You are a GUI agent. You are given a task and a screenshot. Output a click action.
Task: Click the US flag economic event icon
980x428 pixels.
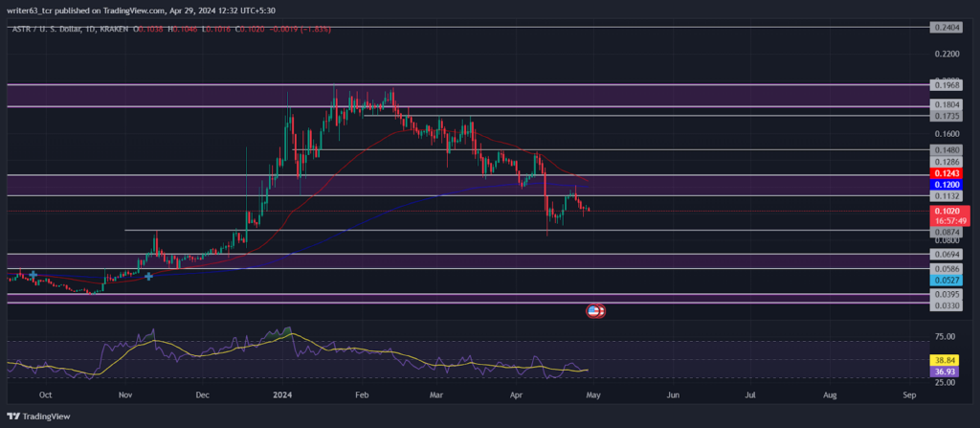[595, 310]
